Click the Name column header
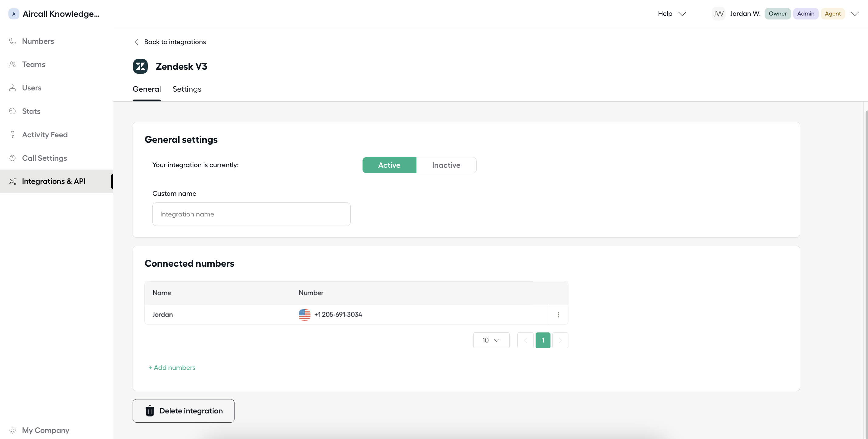This screenshot has width=868, height=439. point(162,293)
